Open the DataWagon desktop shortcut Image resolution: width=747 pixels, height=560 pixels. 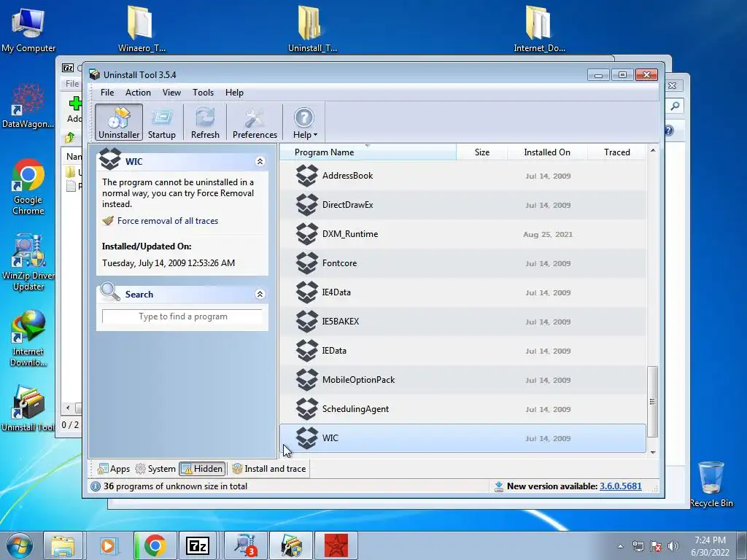[28, 105]
